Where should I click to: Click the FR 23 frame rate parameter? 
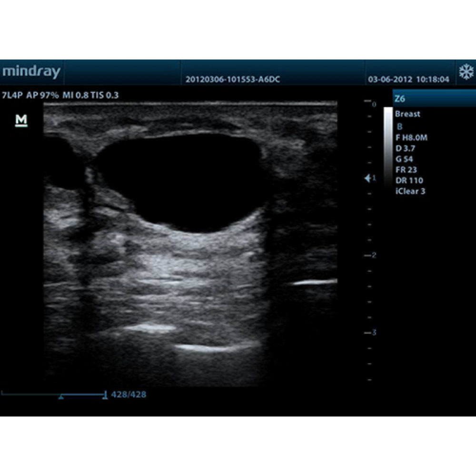pyautogui.click(x=406, y=169)
